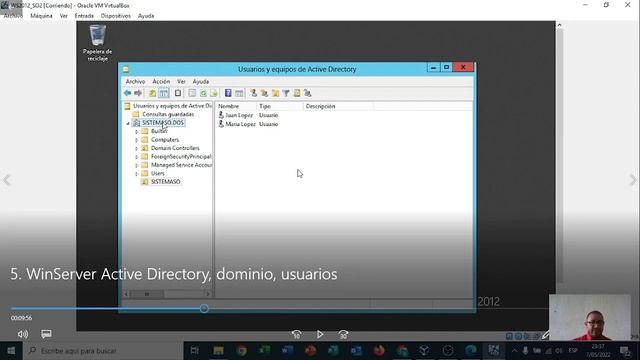Image resolution: width=640 pixels, height=360 pixels.
Task: Go to next item with right arrow
Action: pos(633,180)
